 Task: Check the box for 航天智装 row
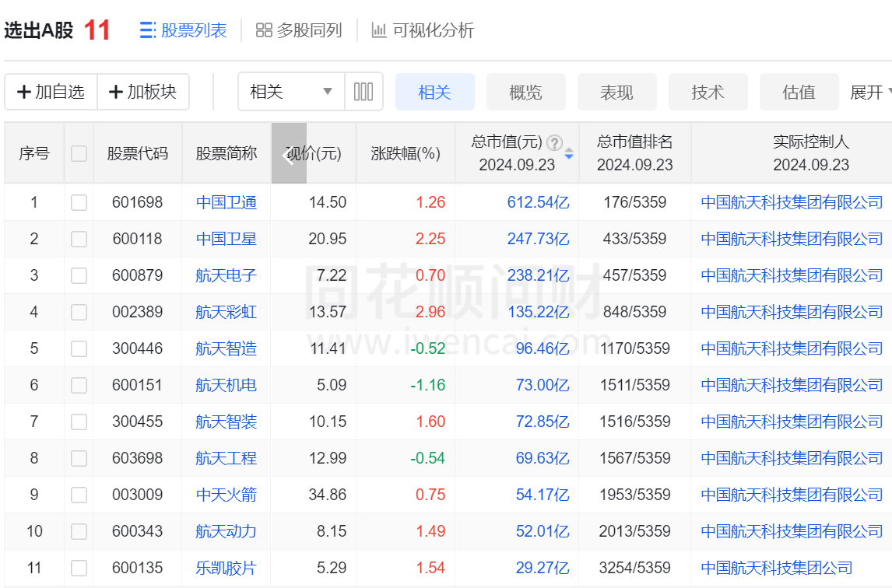click(79, 422)
